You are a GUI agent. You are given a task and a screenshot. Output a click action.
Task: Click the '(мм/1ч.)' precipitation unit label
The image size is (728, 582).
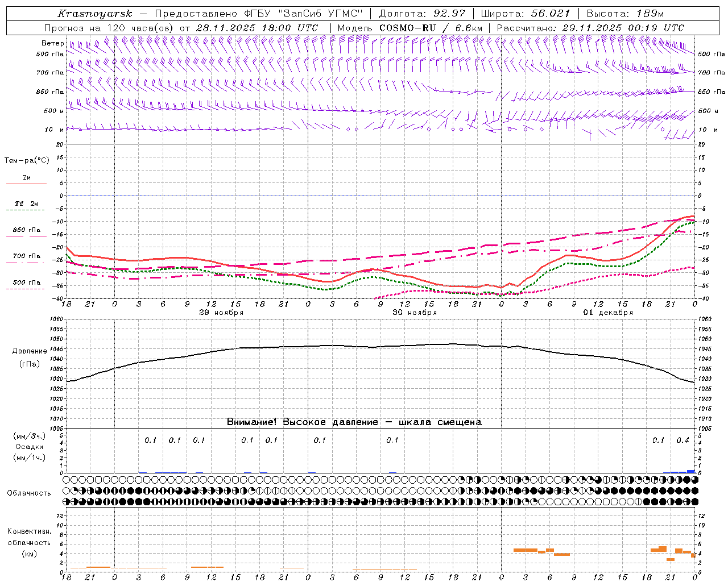[30, 458]
